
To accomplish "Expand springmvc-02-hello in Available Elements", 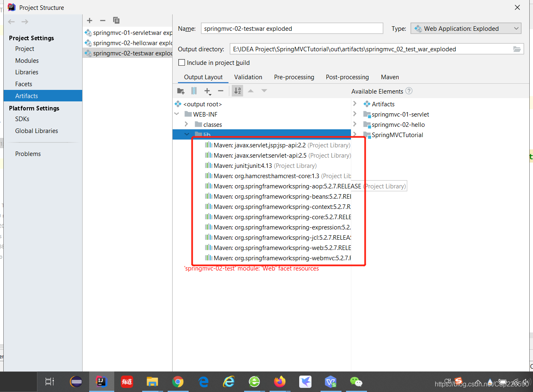I will coord(355,124).
